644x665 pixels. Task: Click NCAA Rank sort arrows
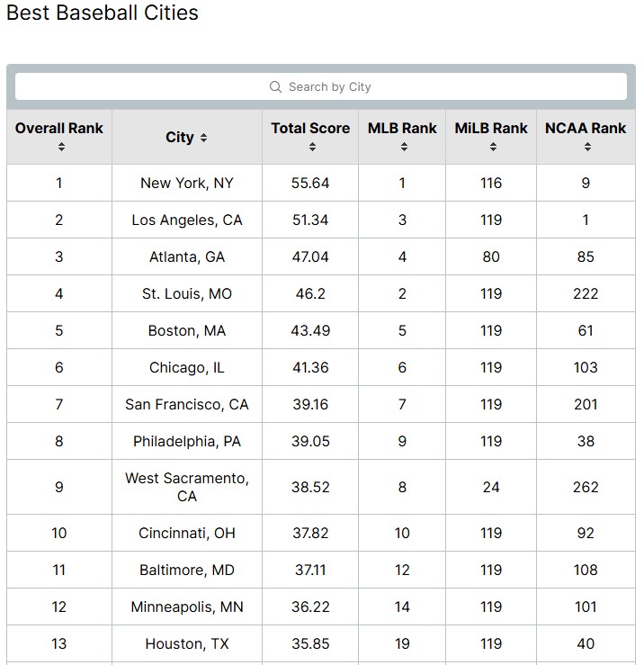point(586,147)
